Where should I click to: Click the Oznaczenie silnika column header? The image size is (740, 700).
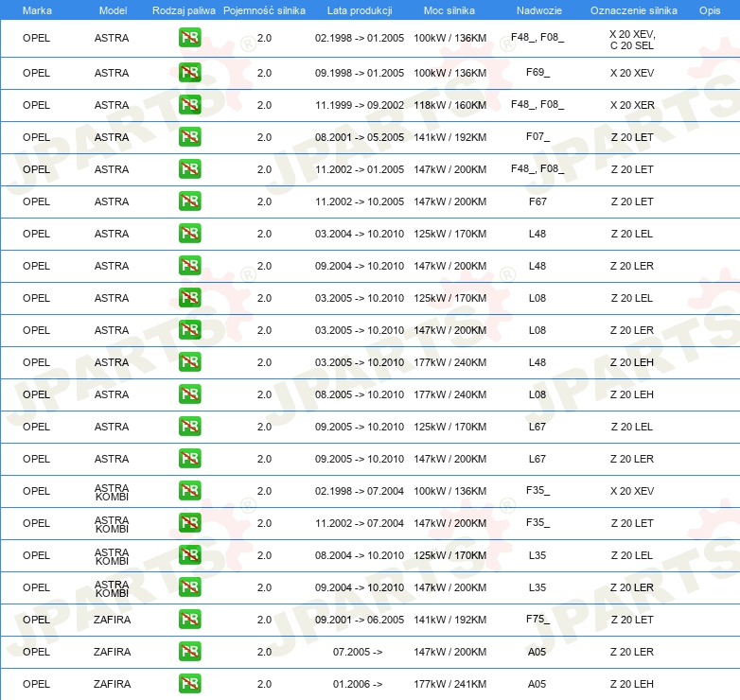tap(634, 10)
